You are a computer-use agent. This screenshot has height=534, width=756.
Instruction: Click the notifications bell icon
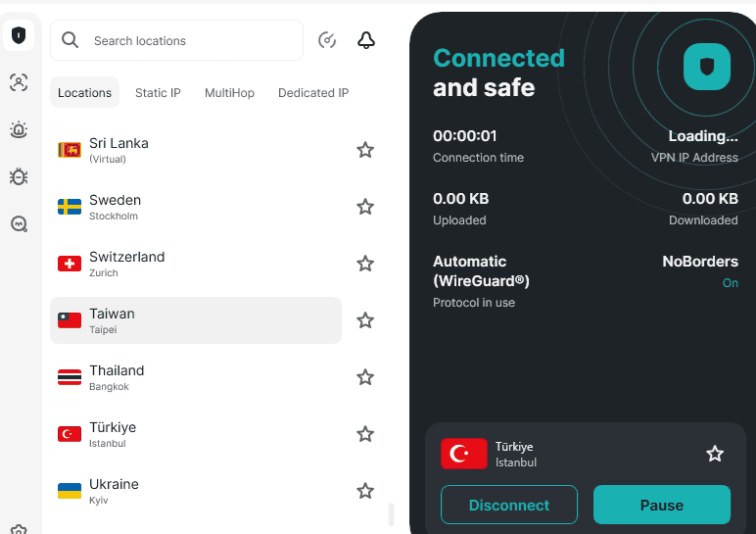(x=366, y=40)
